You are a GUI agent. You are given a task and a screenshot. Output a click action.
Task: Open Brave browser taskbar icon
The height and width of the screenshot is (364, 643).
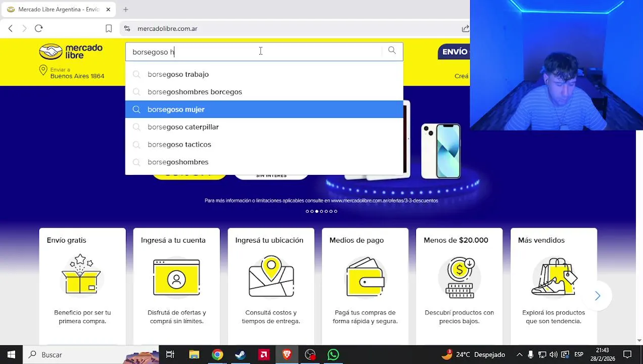pyautogui.click(x=287, y=354)
